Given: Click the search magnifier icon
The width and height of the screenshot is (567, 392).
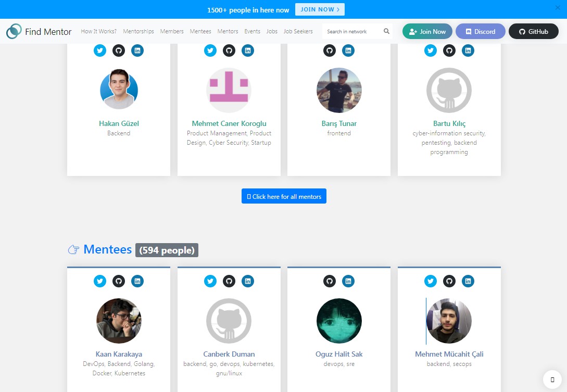Looking at the screenshot, I should click(386, 31).
